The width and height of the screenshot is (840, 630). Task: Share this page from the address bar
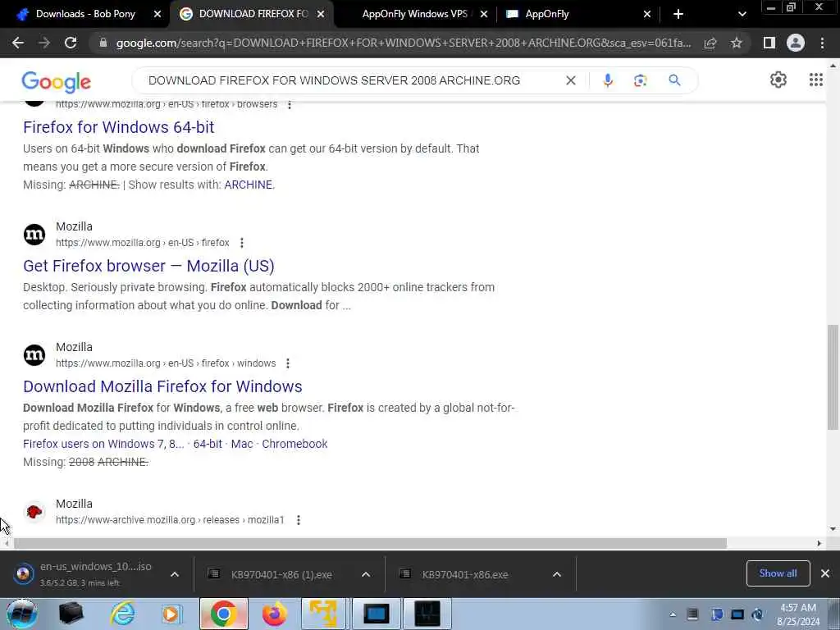710,43
